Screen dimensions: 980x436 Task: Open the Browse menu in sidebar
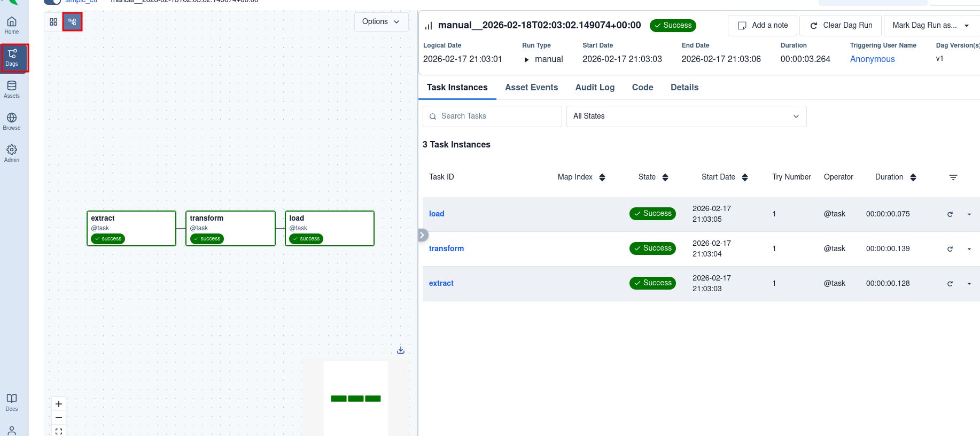click(12, 121)
